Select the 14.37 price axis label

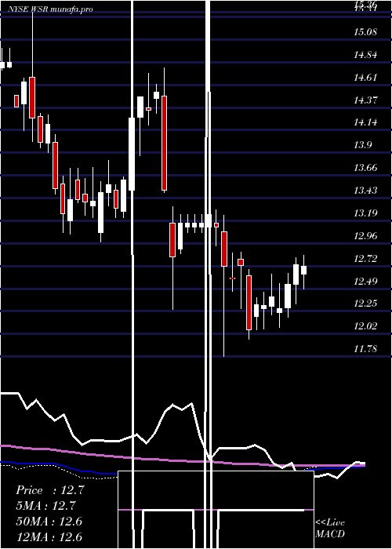tap(365, 100)
